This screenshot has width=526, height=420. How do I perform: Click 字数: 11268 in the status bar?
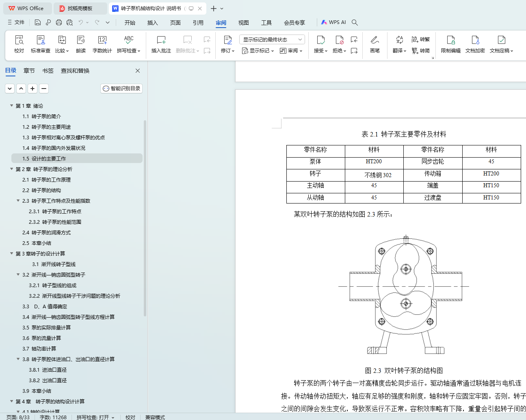[x=53, y=417]
